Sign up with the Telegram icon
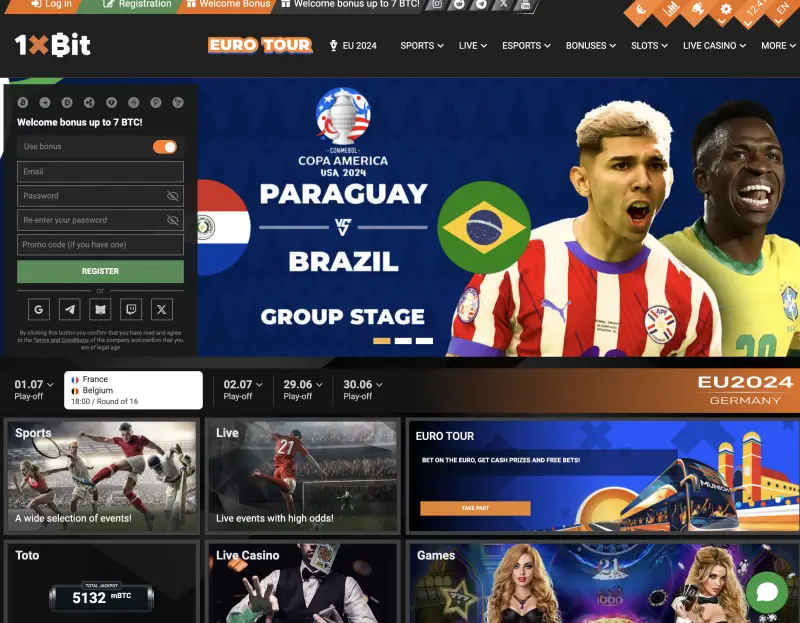This screenshot has height=623, width=800. point(69,310)
